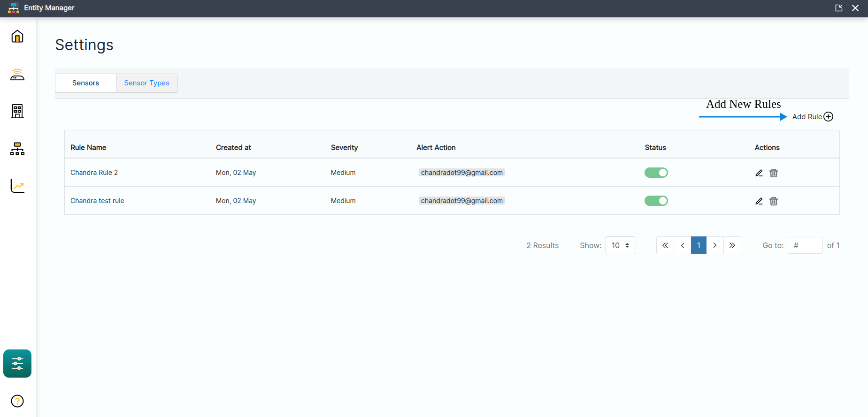Click the email tag in Chandra test rule row
868x417 pixels.
click(462, 201)
